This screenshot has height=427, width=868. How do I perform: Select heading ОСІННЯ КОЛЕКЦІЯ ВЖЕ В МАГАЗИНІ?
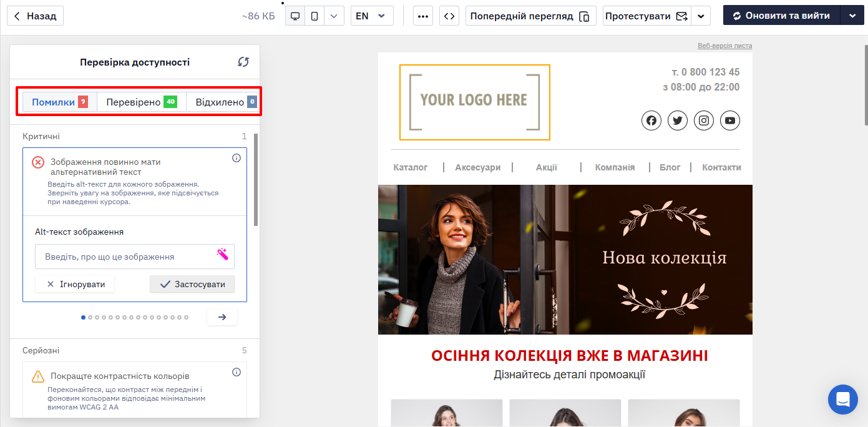click(570, 356)
